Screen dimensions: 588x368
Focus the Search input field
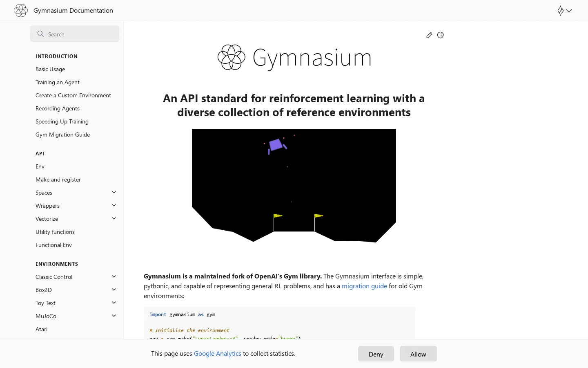pyautogui.click(x=75, y=34)
